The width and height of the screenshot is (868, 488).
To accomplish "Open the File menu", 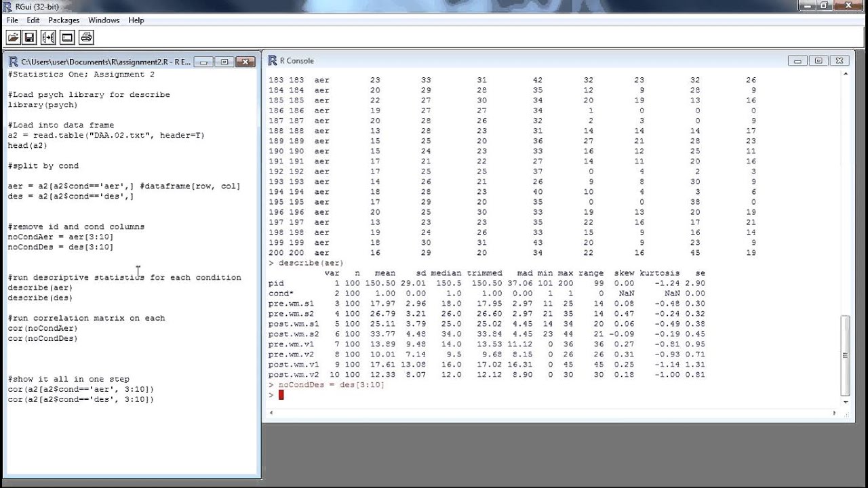I will click(12, 20).
